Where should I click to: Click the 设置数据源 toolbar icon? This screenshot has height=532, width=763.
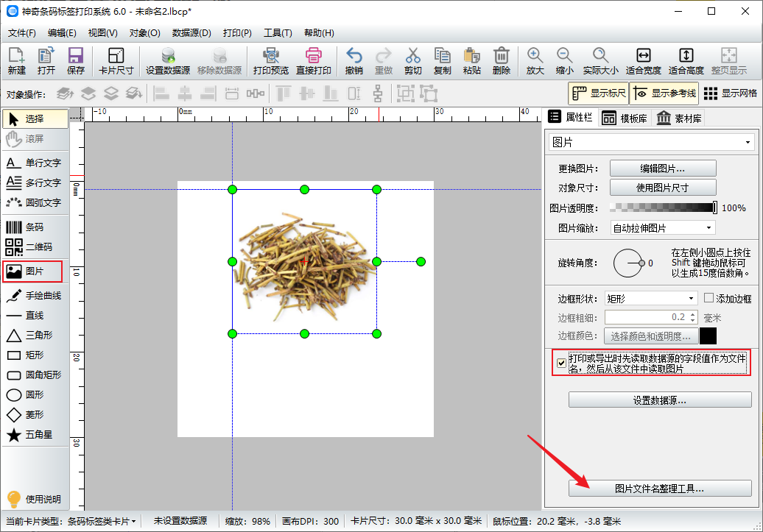click(168, 61)
